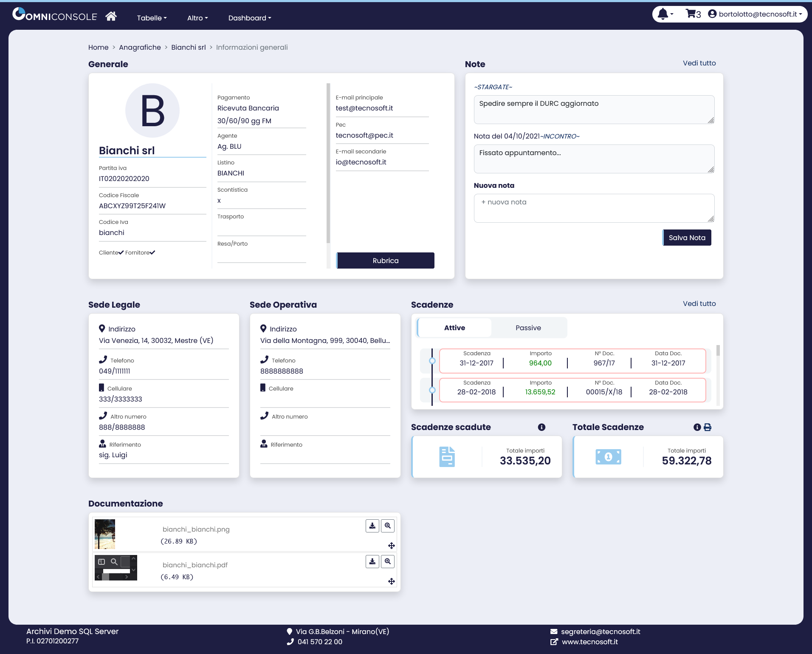Switch to the Passive tab
812x654 pixels.
[x=528, y=328]
